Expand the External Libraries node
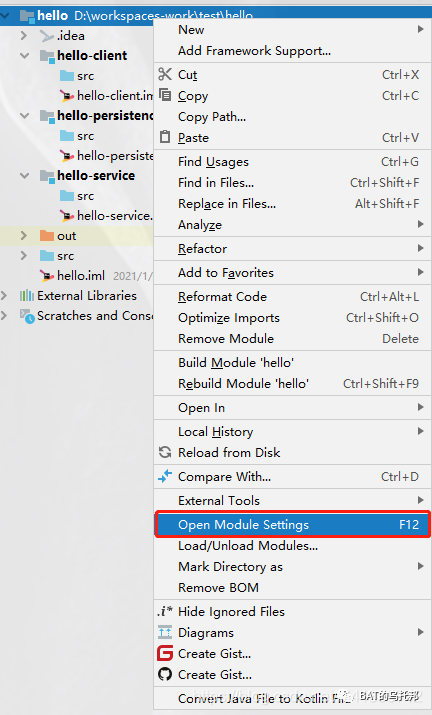The image size is (432, 715). tap(4, 296)
